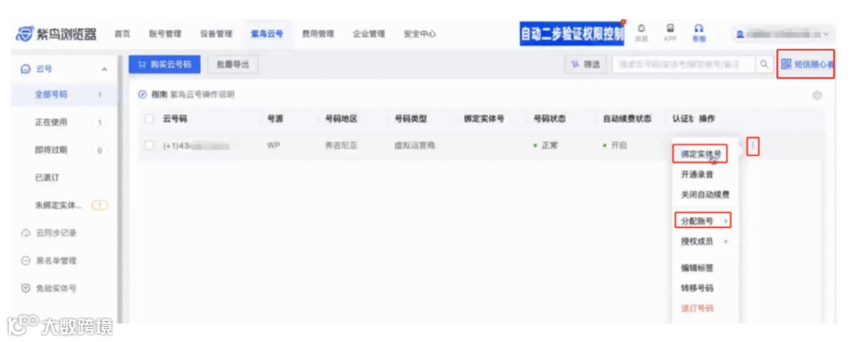Image resolution: width=868 pixels, height=342 pixels.
Task: Click the 号码状态 column header
Action: (x=549, y=119)
